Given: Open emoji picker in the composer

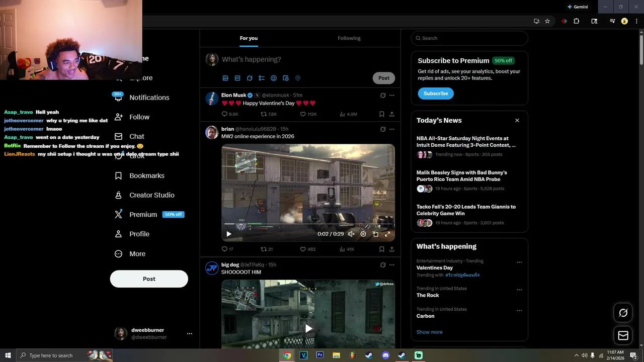Looking at the screenshot, I should pos(274,78).
